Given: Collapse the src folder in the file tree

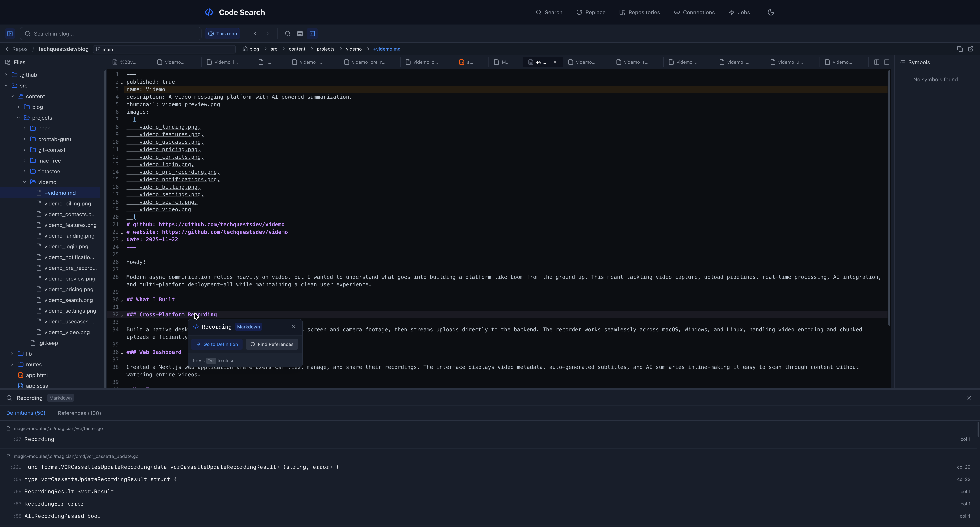Looking at the screenshot, I should [6, 86].
